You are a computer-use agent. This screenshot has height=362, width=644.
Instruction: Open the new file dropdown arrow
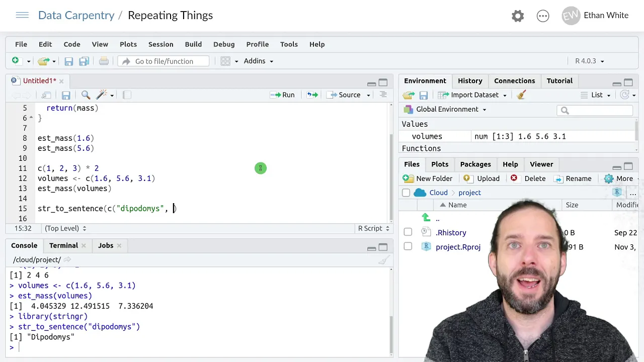[x=29, y=61]
